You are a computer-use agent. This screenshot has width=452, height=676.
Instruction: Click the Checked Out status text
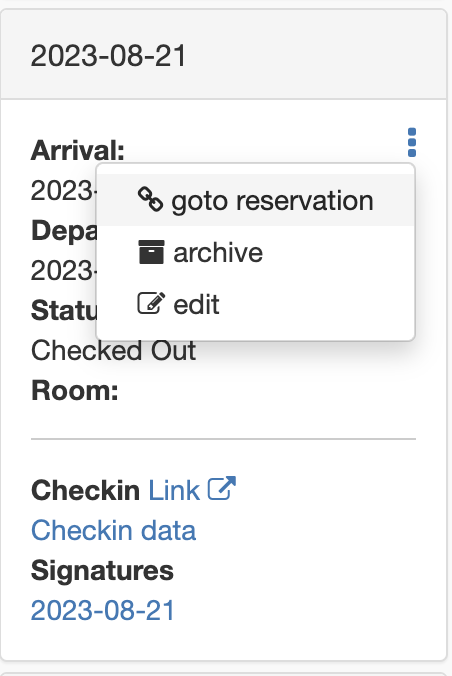click(x=113, y=350)
